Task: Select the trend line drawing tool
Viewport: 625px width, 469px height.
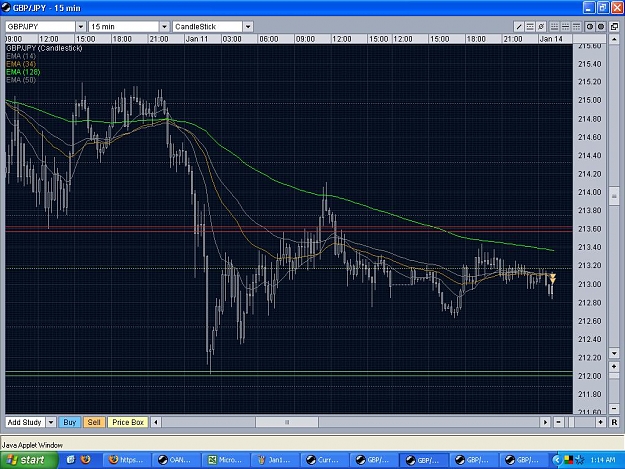Action: point(519,27)
